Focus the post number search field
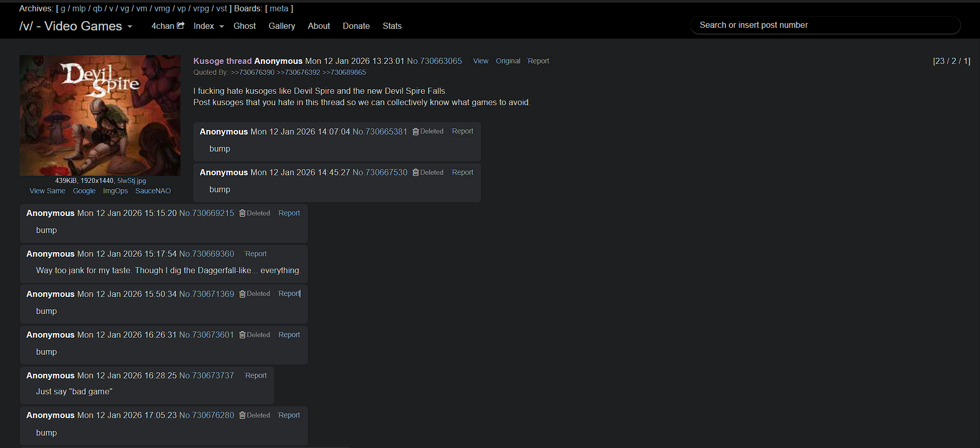The image size is (980, 448). [x=825, y=25]
